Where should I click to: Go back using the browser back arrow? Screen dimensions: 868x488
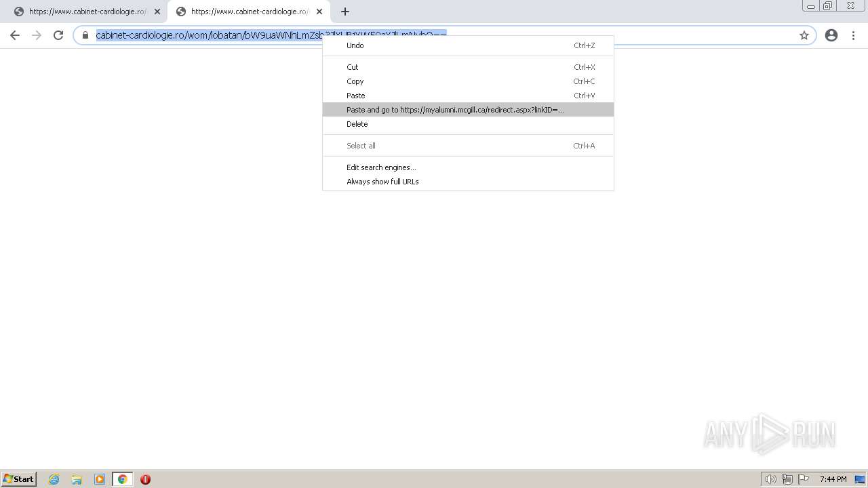[x=15, y=35]
